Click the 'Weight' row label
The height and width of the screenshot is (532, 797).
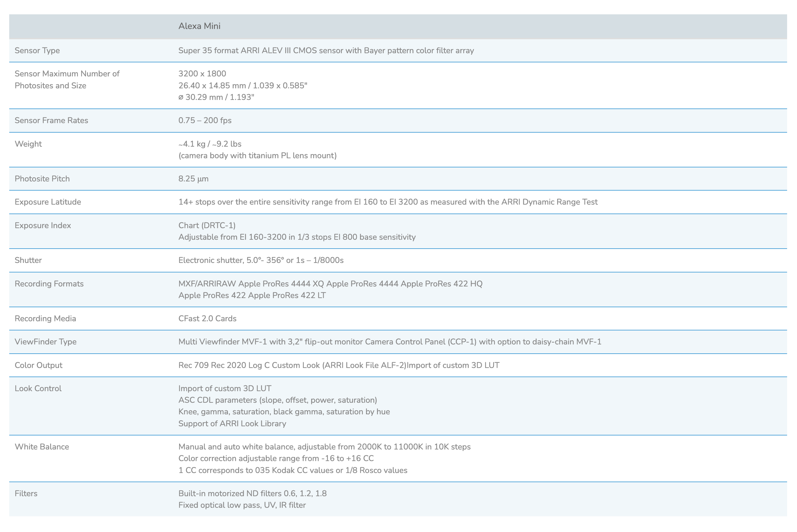(x=28, y=144)
